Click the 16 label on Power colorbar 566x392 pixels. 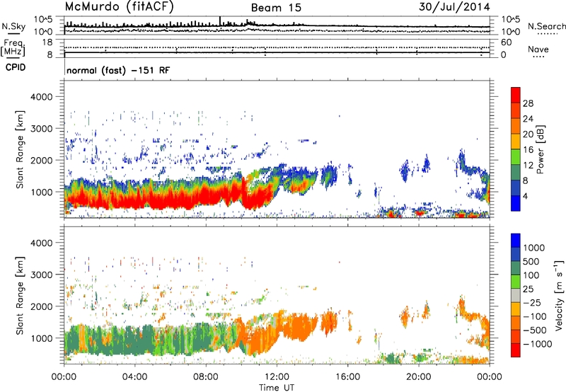(528, 150)
